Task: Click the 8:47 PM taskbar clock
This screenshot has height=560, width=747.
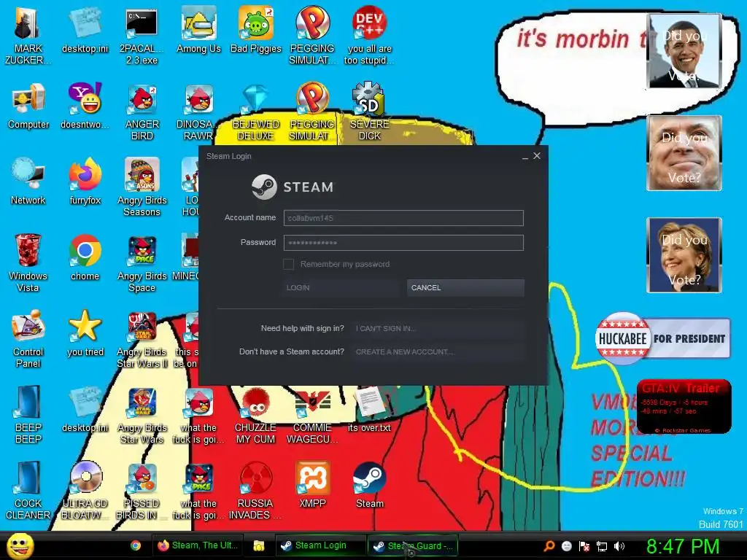Action: (683, 546)
